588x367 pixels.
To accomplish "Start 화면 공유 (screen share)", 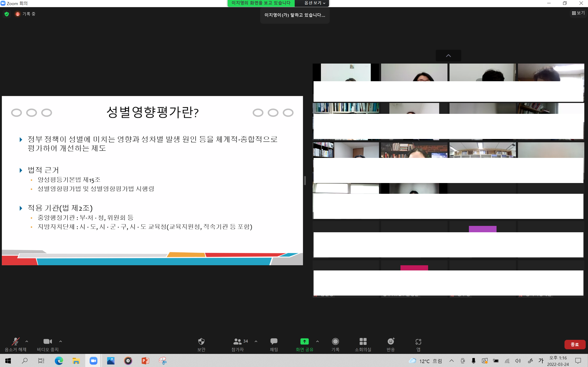I will click(304, 344).
